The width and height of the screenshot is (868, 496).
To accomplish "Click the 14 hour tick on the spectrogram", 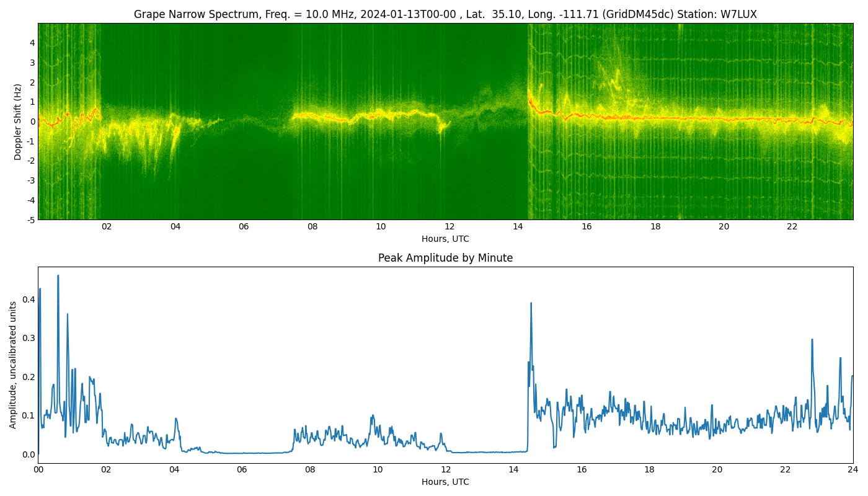I will click(518, 226).
